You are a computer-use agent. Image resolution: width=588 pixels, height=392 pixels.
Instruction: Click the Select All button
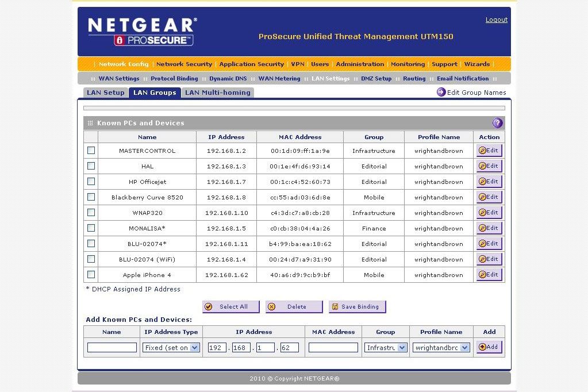[230, 306]
